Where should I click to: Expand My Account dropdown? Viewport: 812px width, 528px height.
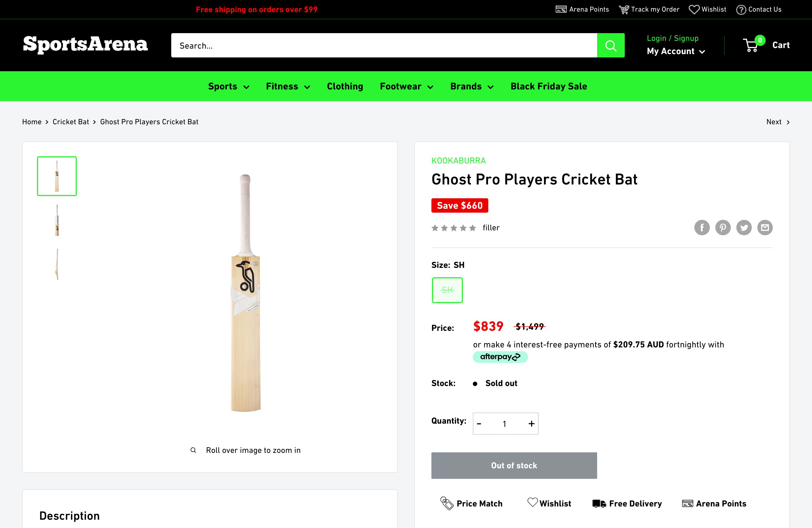click(676, 51)
